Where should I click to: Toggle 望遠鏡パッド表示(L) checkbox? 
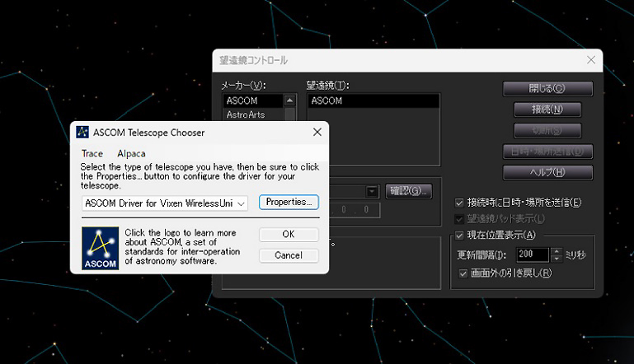[x=459, y=219]
